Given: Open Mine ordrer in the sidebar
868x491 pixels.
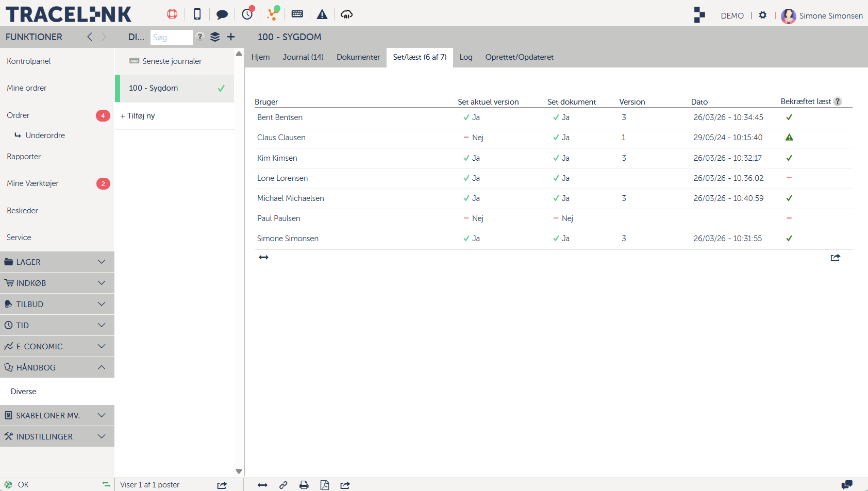Looking at the screenshot, I should click(x=27, y=88).
